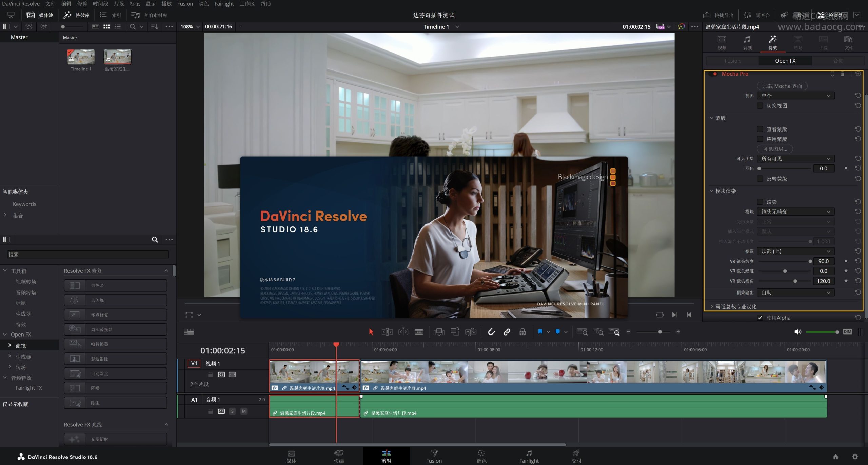Switch media pool to thumbnail view

click(107, 26)
